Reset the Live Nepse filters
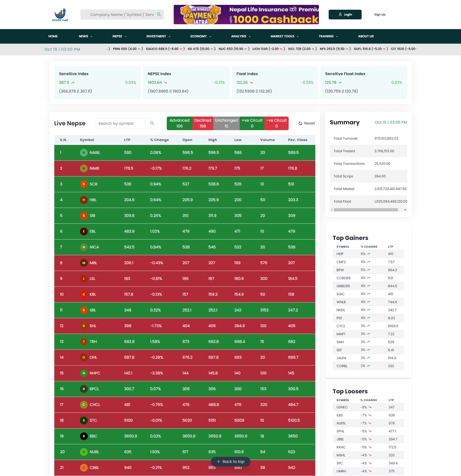 (x=307, y=123)
